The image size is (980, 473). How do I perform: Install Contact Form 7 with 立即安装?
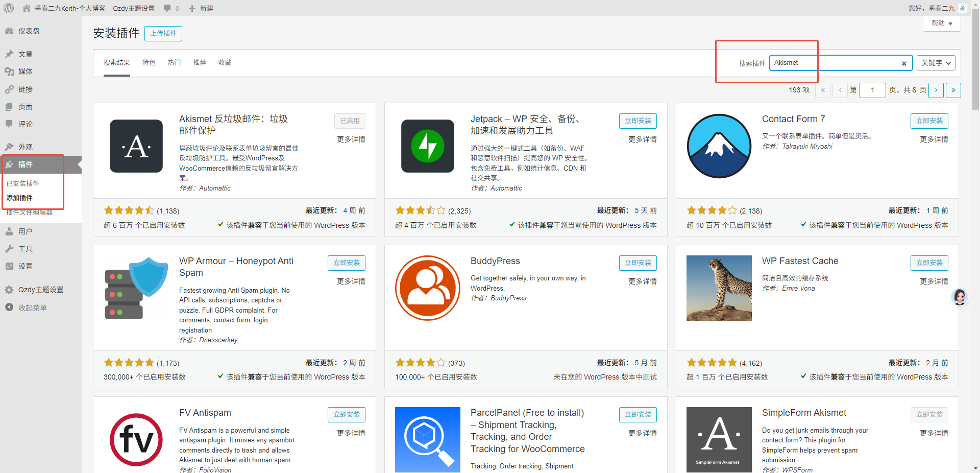(929, 121)
